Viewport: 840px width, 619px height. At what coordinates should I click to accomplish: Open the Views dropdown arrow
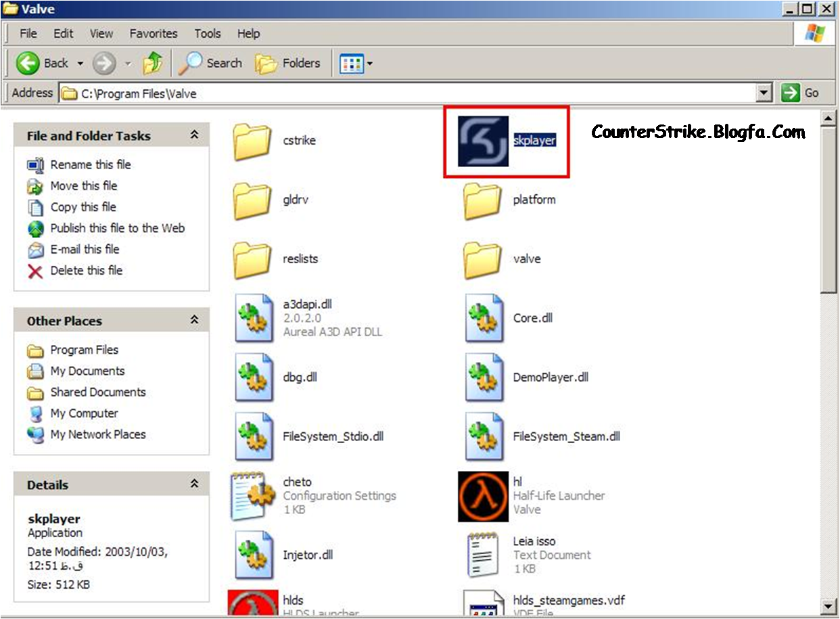click(369, 64)
